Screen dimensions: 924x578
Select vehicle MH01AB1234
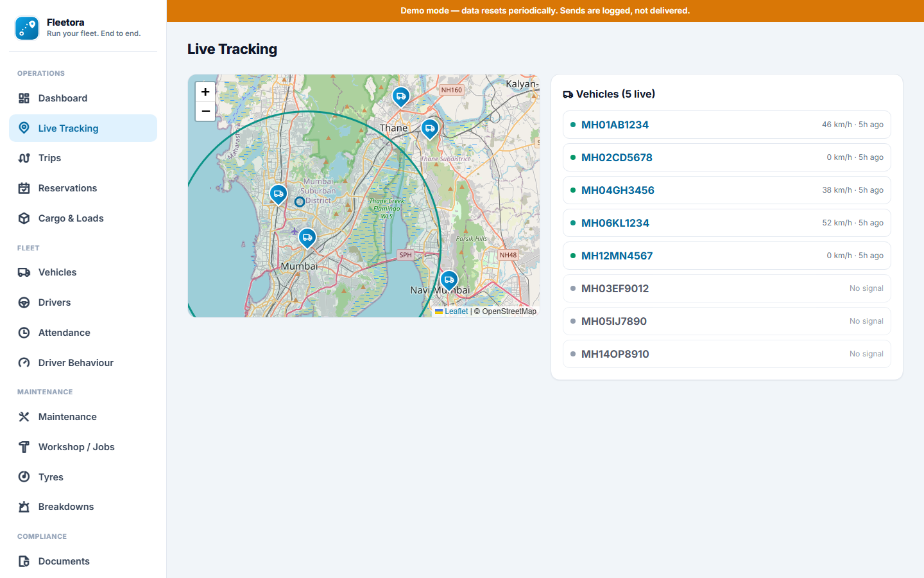(x=727, y=125)
